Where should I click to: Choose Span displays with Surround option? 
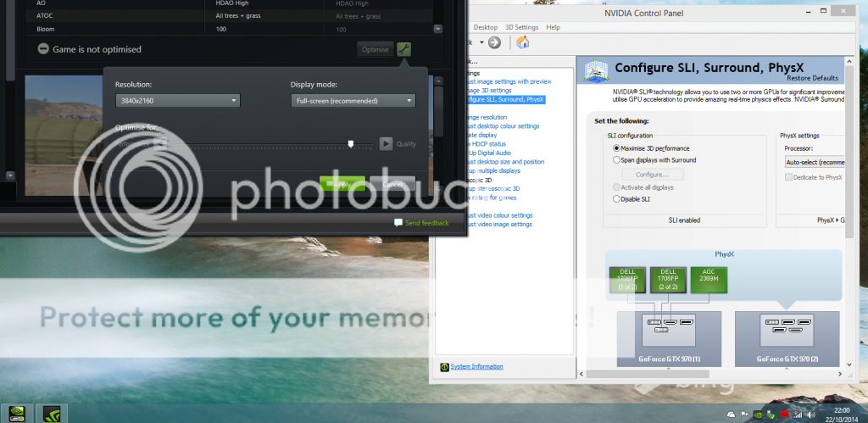click(x=616, y=159)
